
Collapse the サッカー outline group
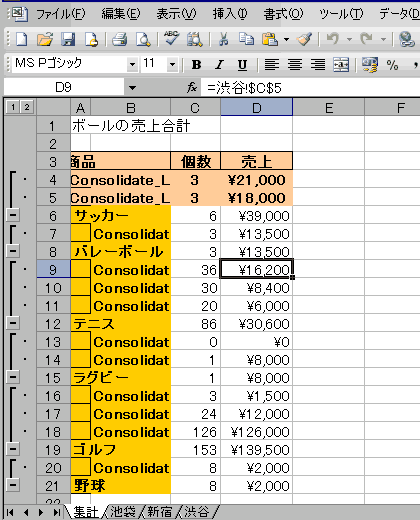(x=13, y=215)
